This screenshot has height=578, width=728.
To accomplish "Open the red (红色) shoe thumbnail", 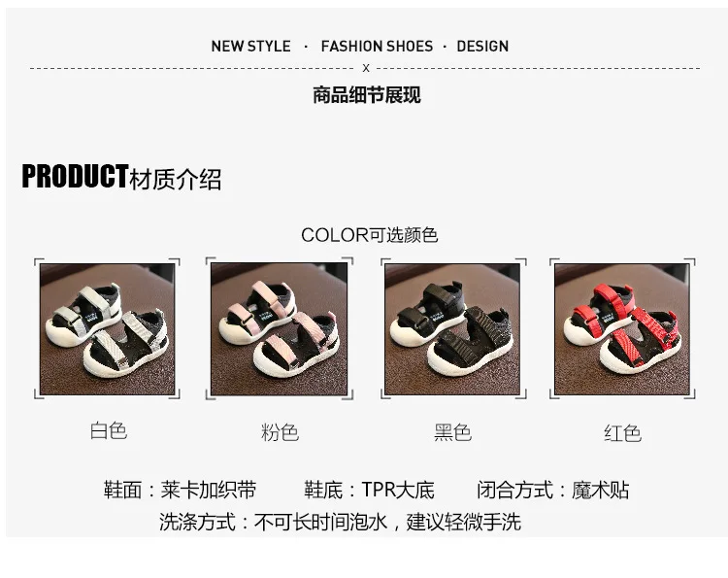I will click(622, 329).
